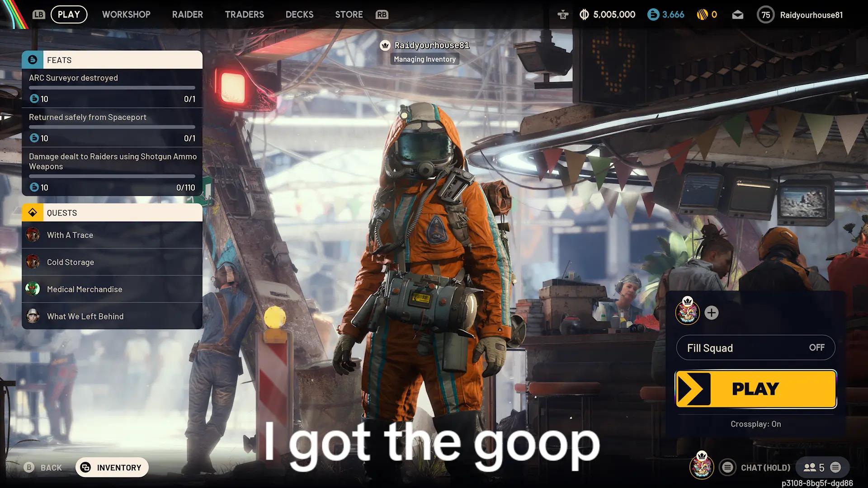Click the Quests header diamond icon
The height and width of the screenshot is (488, 868).
[33, 212]
